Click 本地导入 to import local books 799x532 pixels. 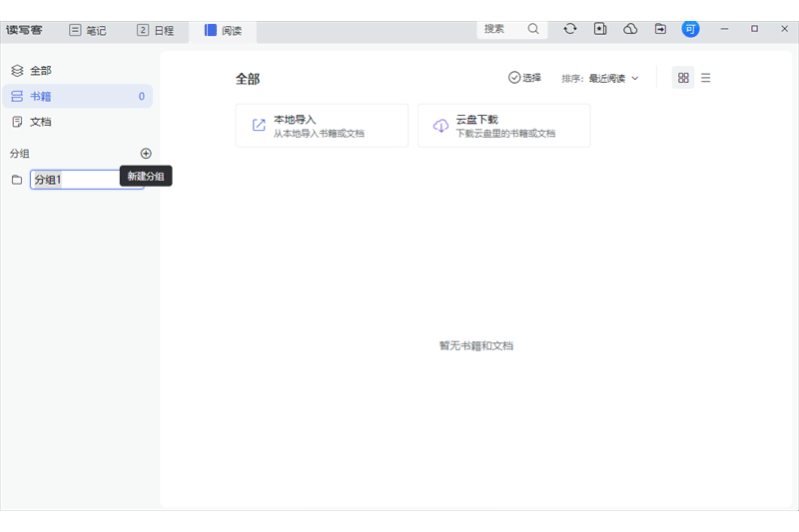[x=322, y=126]
